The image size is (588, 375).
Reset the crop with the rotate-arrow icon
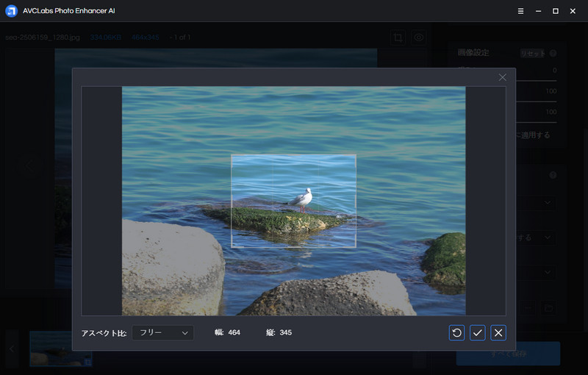456,332
